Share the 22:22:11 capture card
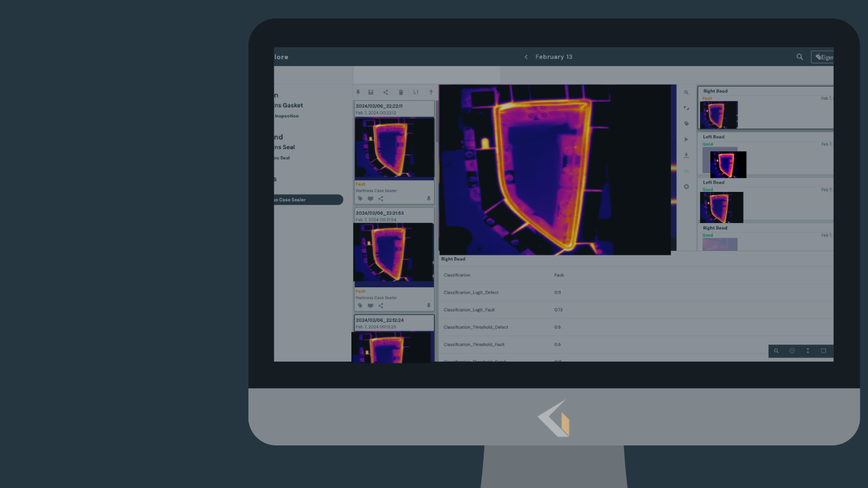The height and width of the screenshot is (488, 868). tap(381, 199)
